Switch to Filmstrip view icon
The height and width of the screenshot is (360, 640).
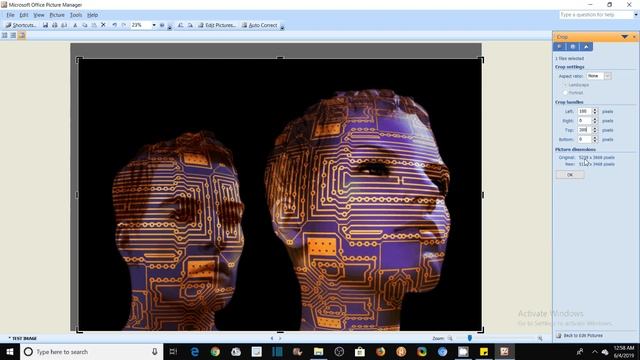[13, 36]
